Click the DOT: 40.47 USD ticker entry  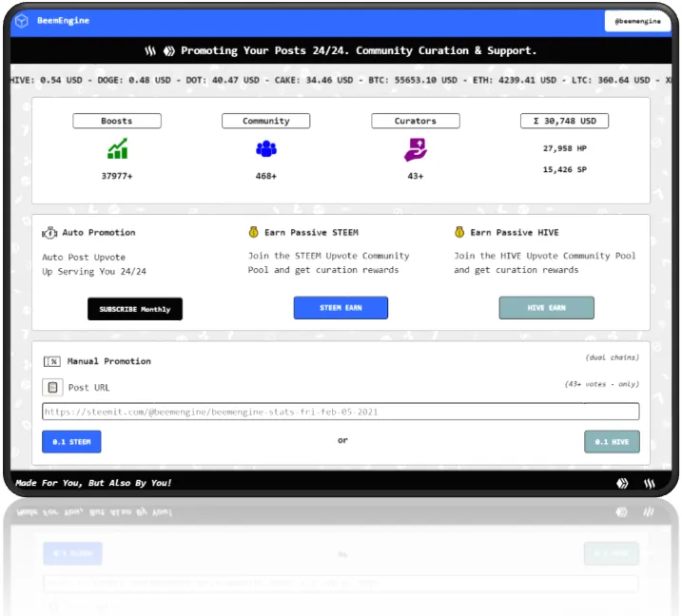pos(223,81)
